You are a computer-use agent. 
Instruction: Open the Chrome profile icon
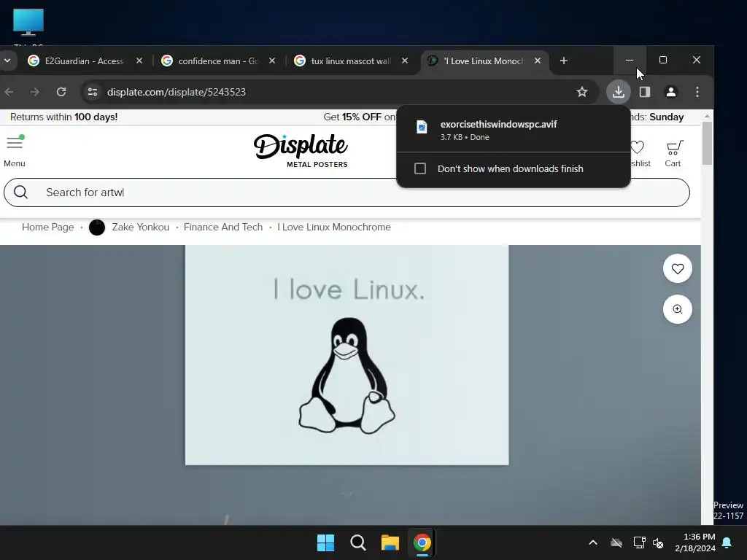[671, 92]
